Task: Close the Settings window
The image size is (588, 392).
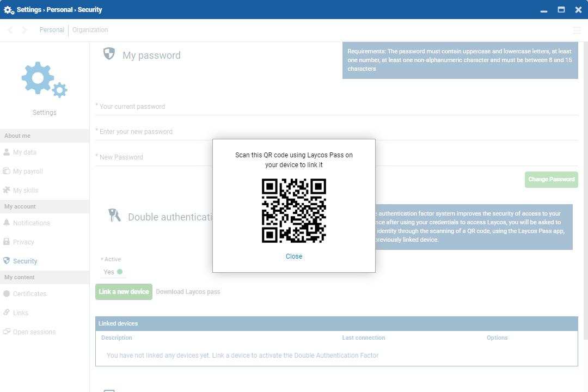Action: tap(578, 10)
